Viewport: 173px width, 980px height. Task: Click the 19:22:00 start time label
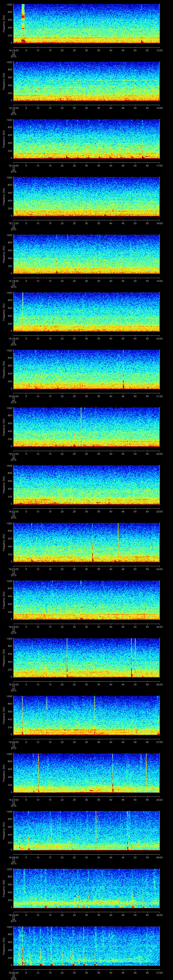(14, 511)
